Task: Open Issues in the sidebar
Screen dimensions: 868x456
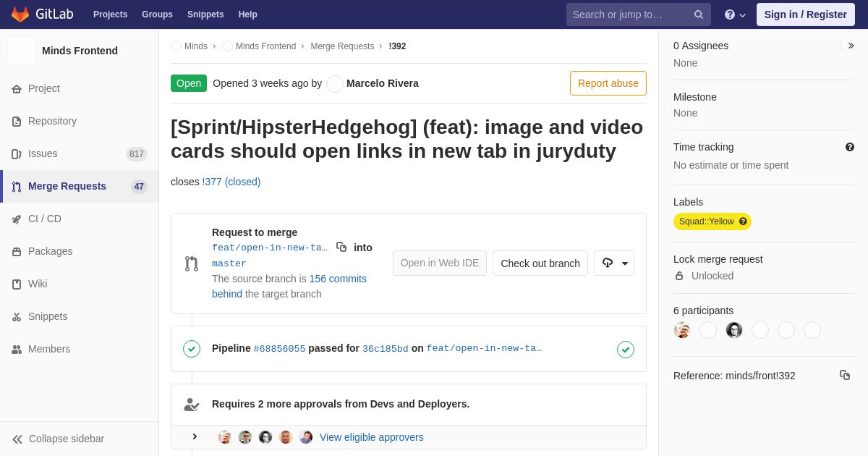Action: click(80, 153)
